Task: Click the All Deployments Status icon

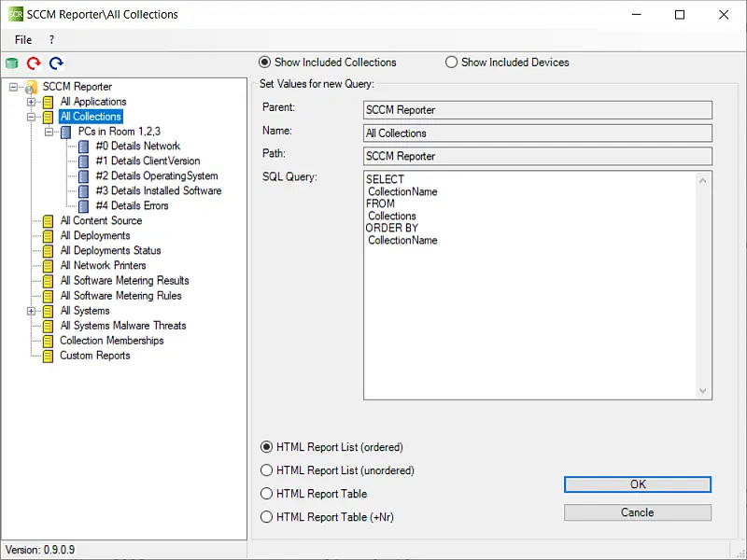Action: click(x=49, y=251)
